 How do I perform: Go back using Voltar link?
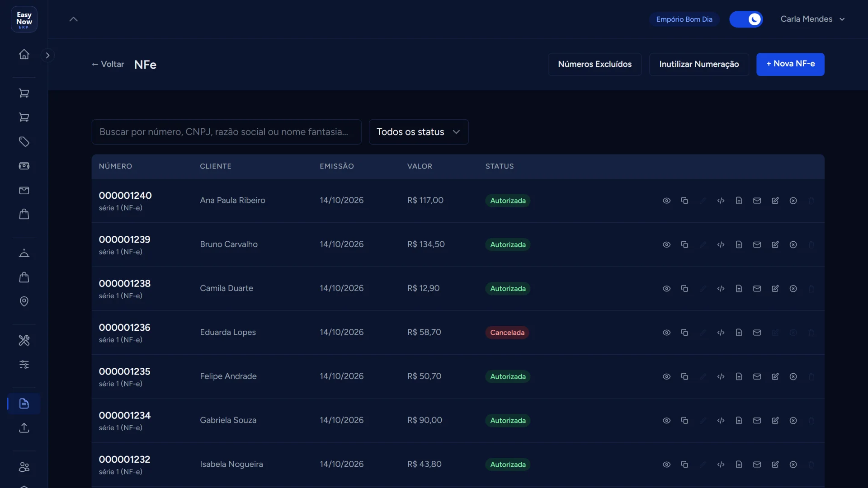click(x=108, y=64)
